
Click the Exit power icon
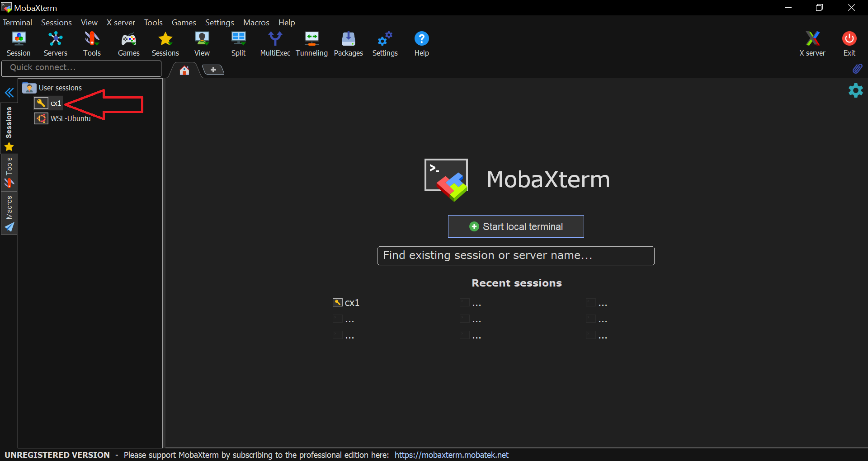(x=849, y=44)
